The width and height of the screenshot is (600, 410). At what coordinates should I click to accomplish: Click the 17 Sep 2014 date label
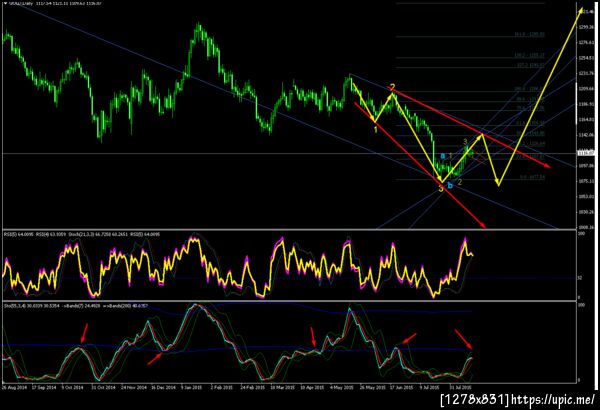point(44,387)
